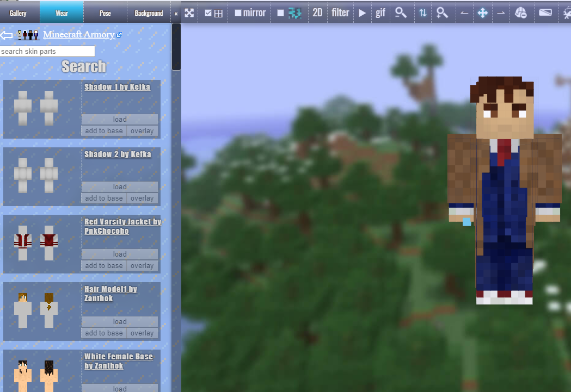The image size is (571, 392).
Task: Open the Minecraft Armory link
Action: [x=79, y=35]
